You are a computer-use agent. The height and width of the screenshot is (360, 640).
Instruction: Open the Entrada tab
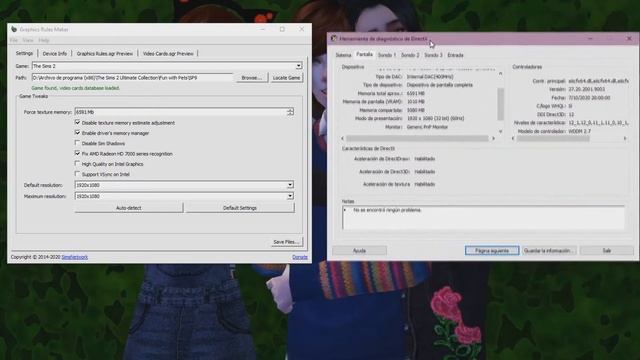[455, 55]
